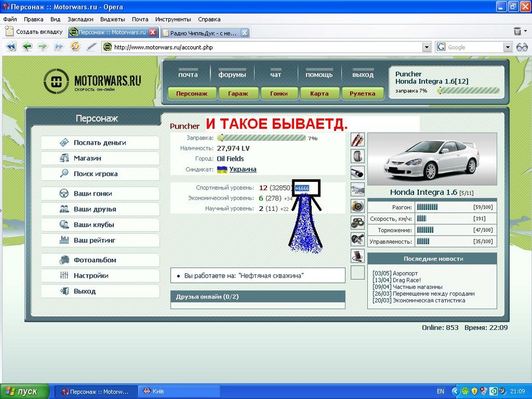Open the Гонки section
Screen dimensions: 532x399
279,93
